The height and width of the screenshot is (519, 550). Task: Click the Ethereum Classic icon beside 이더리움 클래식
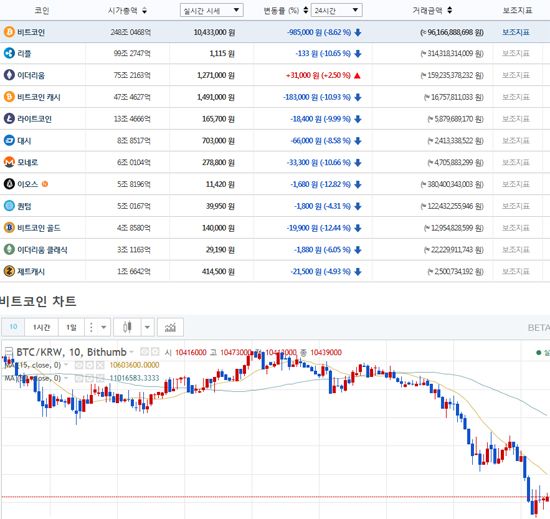click(x=9, y=249)
